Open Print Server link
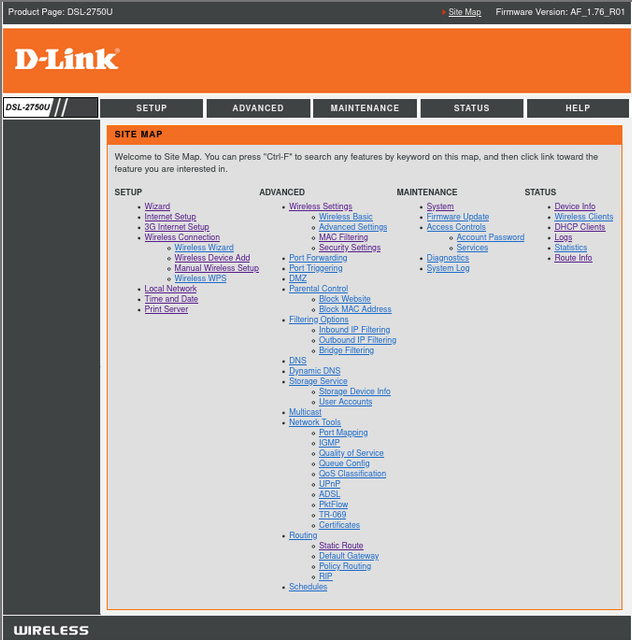 click(x=166, y=309)
